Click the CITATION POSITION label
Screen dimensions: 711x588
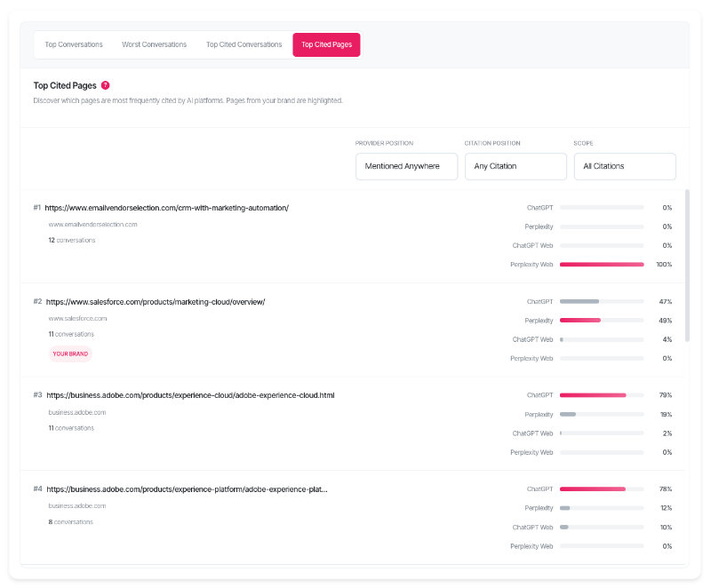[492, 143]
